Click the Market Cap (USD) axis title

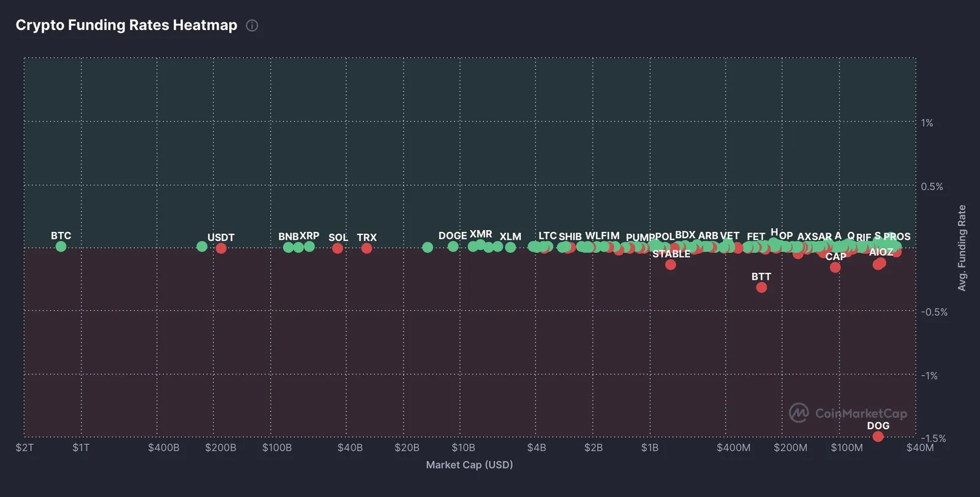coord(470,465)
